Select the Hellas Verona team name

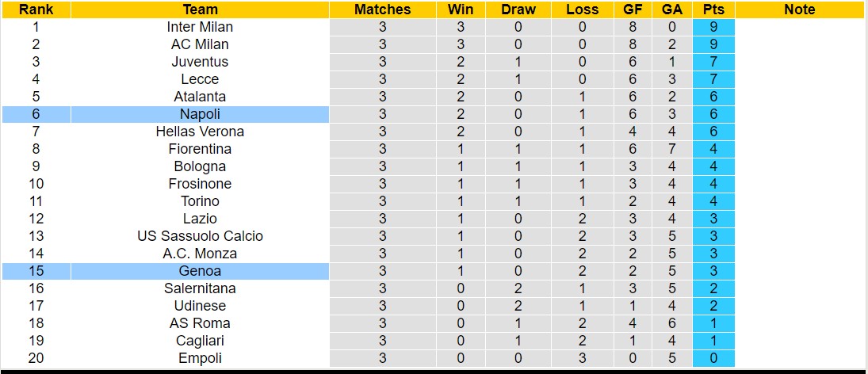(x=200, y=132)
